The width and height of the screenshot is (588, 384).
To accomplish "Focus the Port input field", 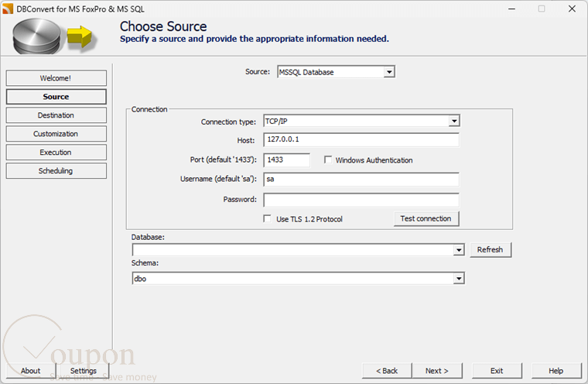I will (x=287, y=160).
